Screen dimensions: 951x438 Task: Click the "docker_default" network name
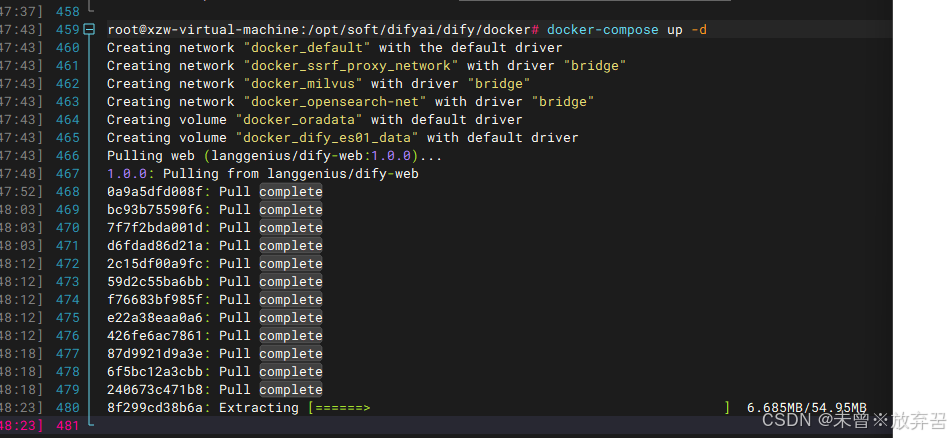307,47
